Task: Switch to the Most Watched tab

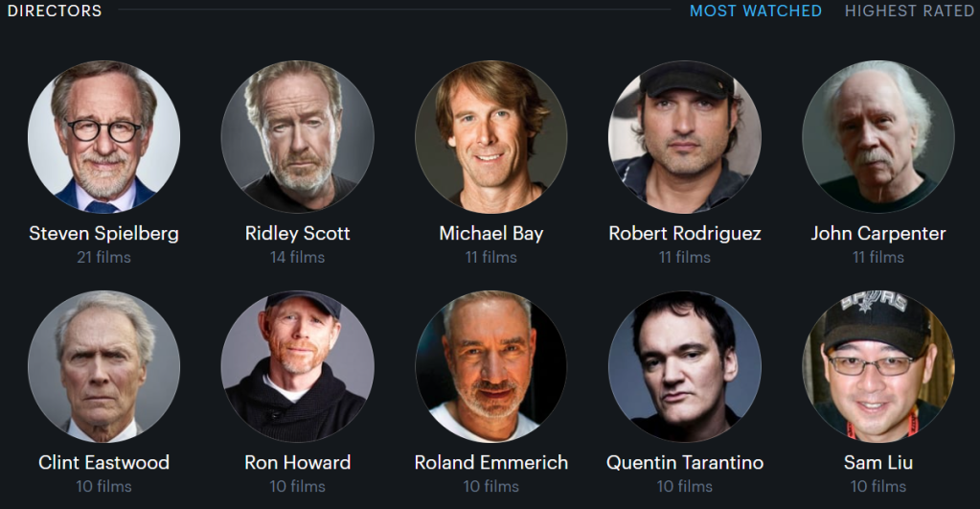Action: pyautogui.click(x=756, y=11)
